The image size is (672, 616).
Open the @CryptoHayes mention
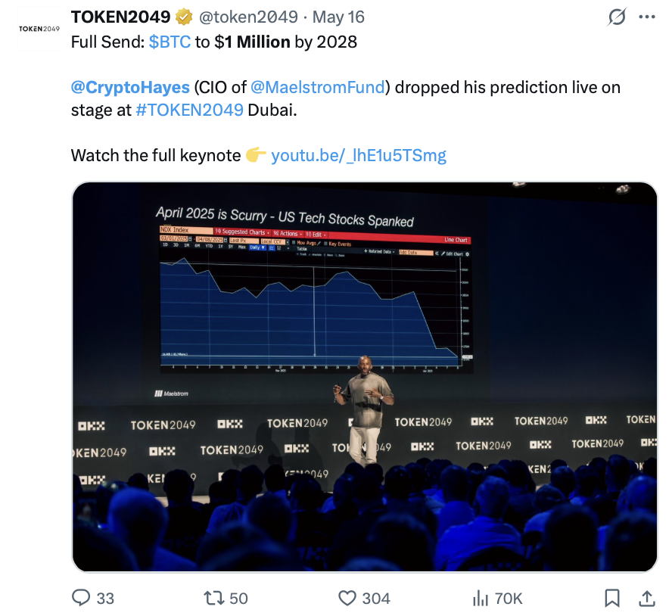(129, 87)
